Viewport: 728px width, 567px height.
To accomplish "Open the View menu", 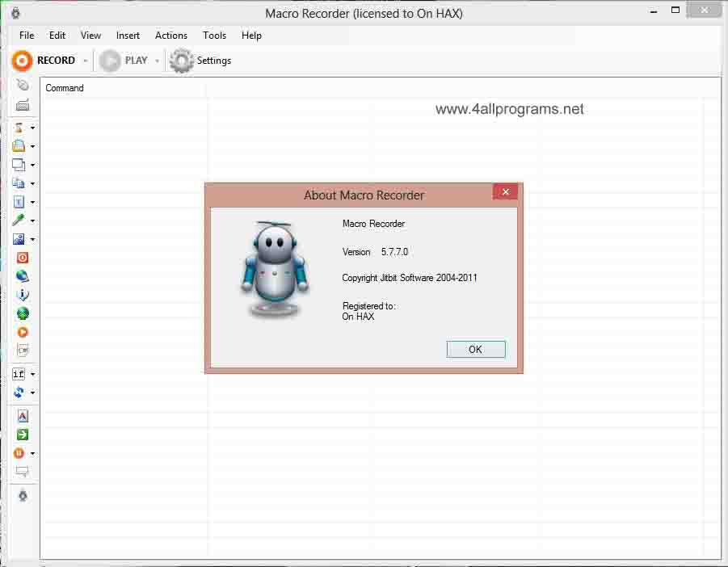I will pyautogui.click(x=90, y=36).
